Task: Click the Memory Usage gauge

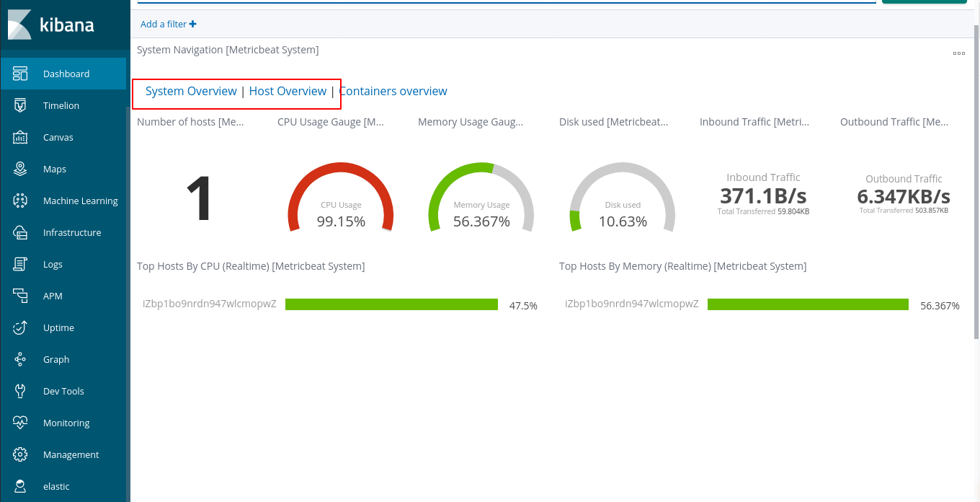Action: pos(481,196)
